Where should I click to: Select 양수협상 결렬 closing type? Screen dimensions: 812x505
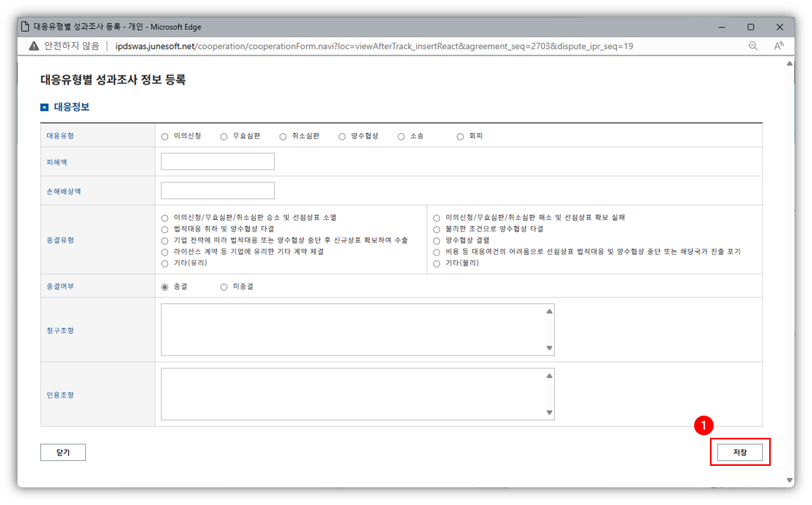[x=437, y=241]
